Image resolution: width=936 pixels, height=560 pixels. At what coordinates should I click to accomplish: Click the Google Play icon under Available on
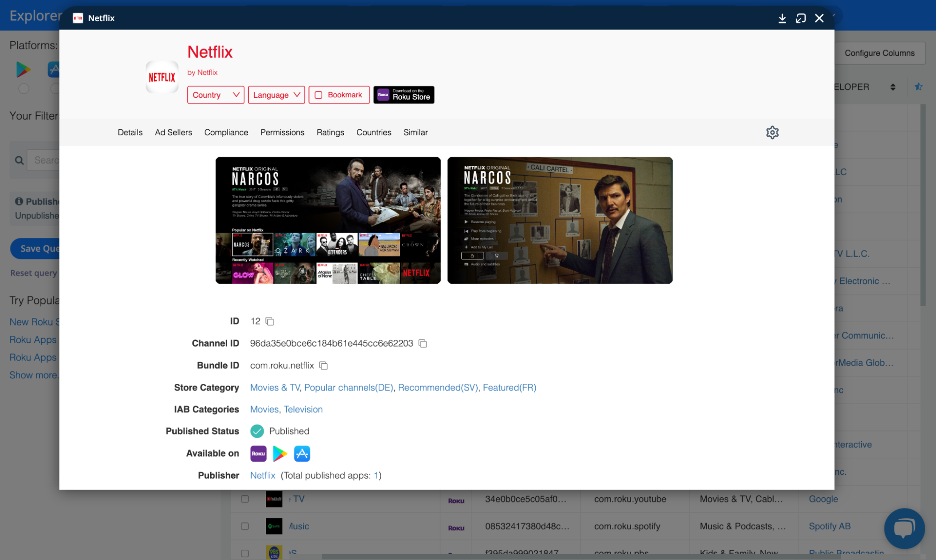point(280,453)
